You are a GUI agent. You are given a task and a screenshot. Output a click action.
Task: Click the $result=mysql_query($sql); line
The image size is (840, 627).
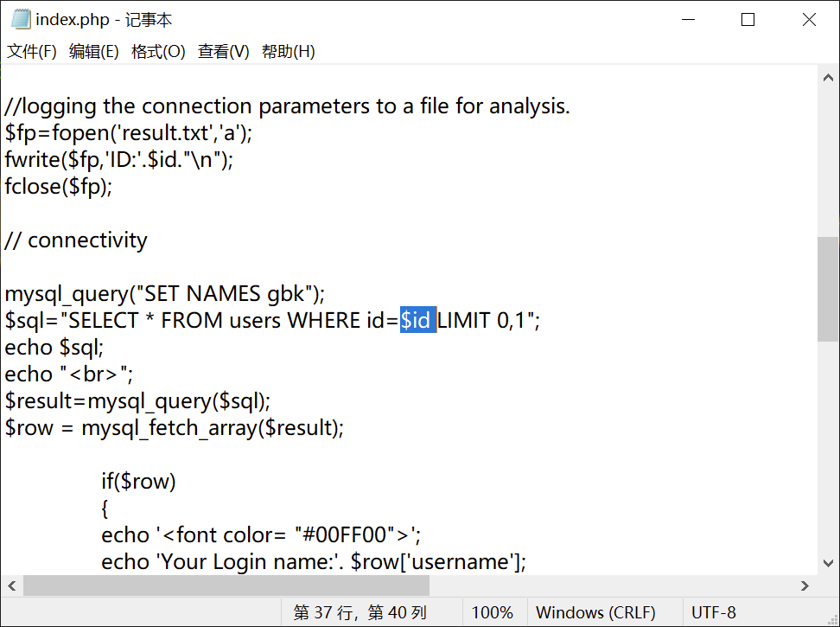(137, 401)
